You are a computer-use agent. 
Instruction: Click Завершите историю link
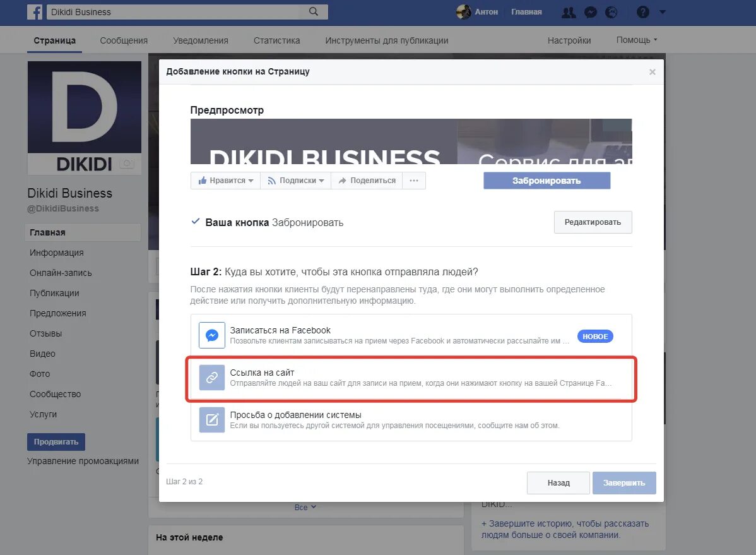pyautogui.click(x=565, y=529)
